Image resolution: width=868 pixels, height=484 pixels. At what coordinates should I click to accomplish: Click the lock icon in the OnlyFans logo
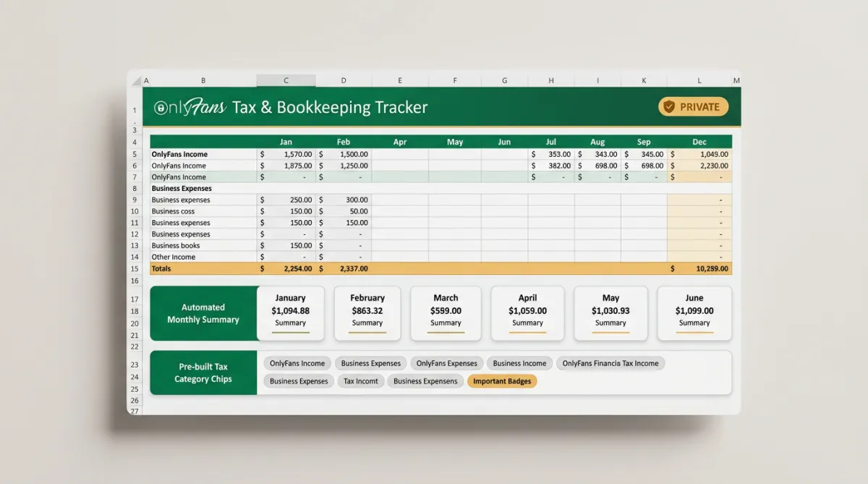coord(161,108)
